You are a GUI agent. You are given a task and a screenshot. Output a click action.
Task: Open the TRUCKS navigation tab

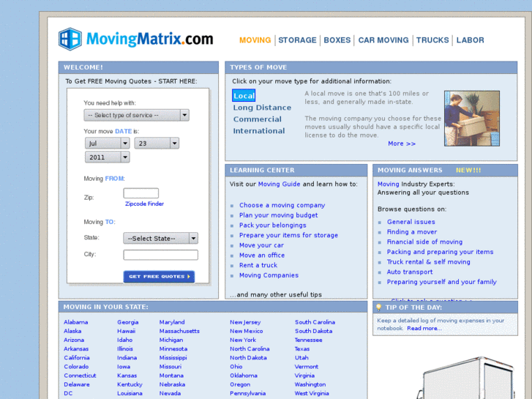[x=432, y=40]
